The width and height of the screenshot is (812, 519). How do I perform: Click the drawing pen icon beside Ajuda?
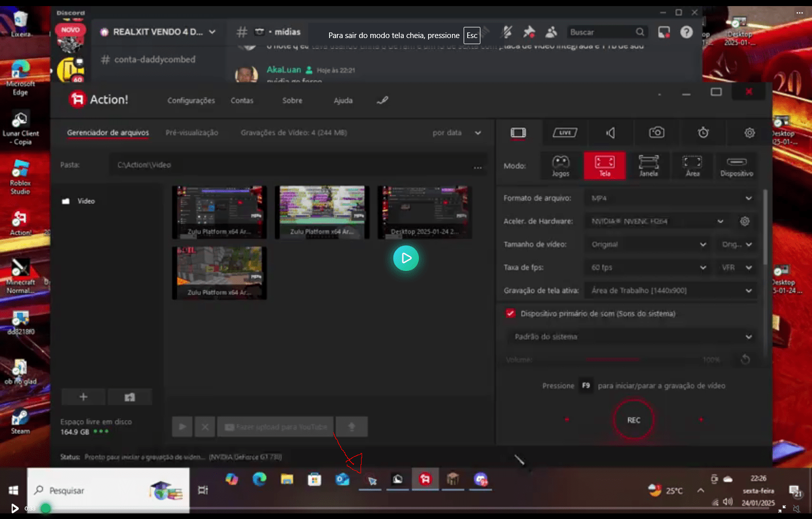pos(382,100)
